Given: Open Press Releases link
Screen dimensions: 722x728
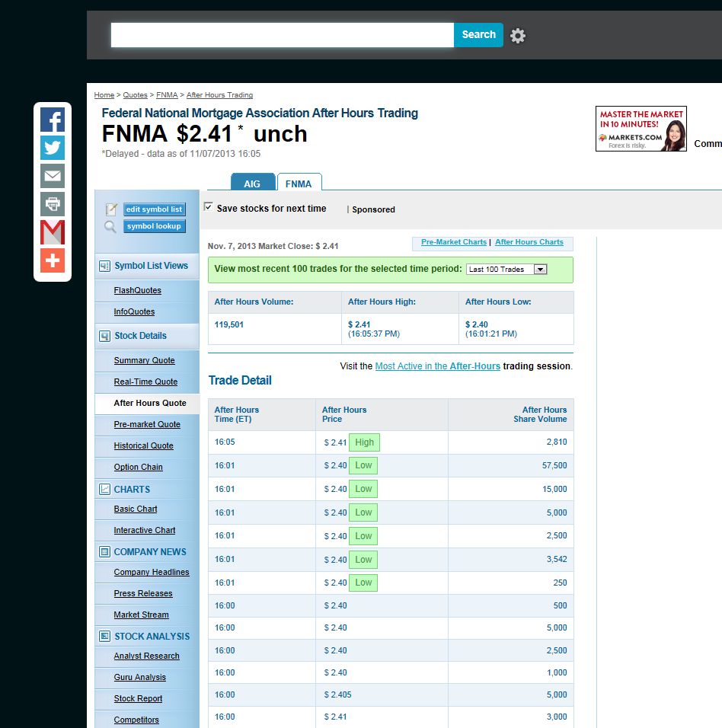Looking at the screenshot, I should pos(143,594).
